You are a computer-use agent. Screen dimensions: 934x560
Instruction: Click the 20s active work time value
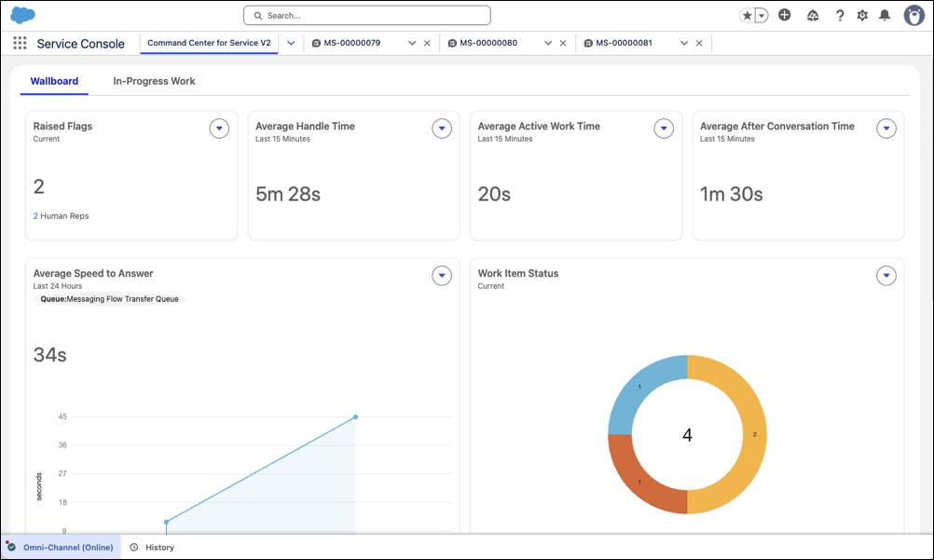494,194
